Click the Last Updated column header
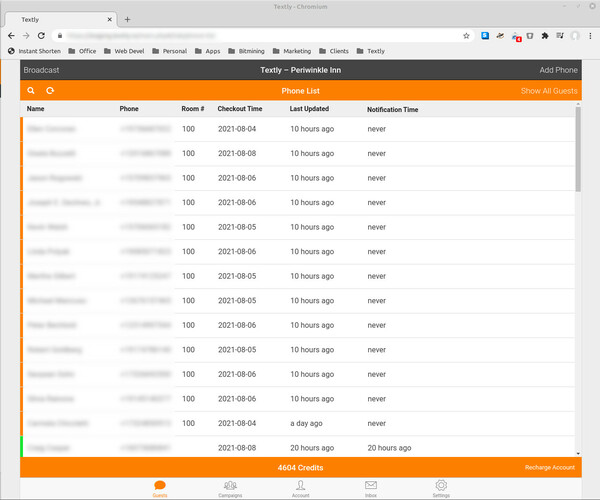Image resolution: width=600 pixels, height=500 pixels. (x=309, y=109)
